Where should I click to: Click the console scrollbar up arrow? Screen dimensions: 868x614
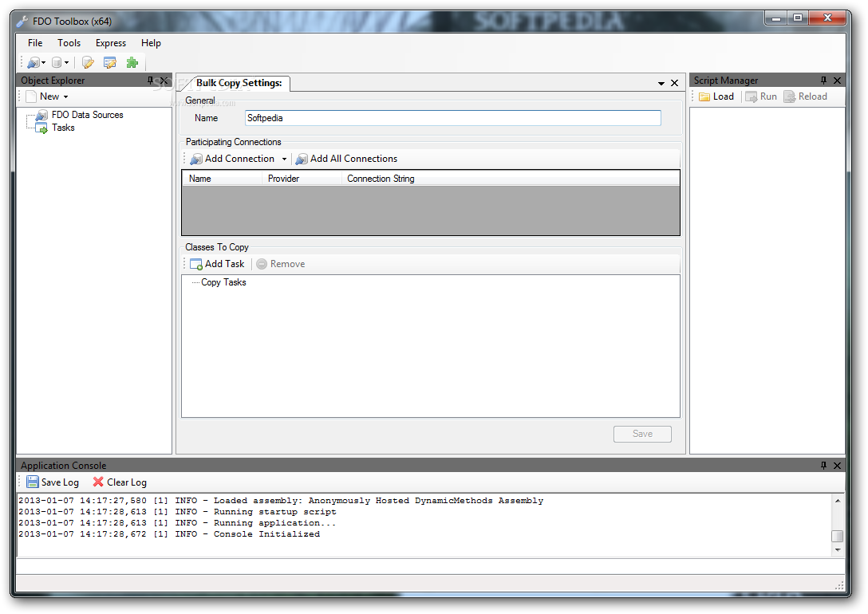coord(838,501)
